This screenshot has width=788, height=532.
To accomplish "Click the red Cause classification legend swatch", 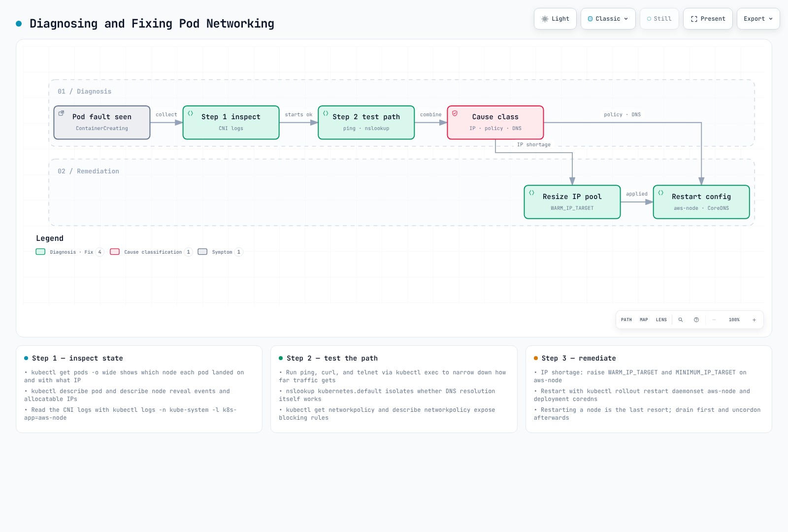I will [115, 252].
